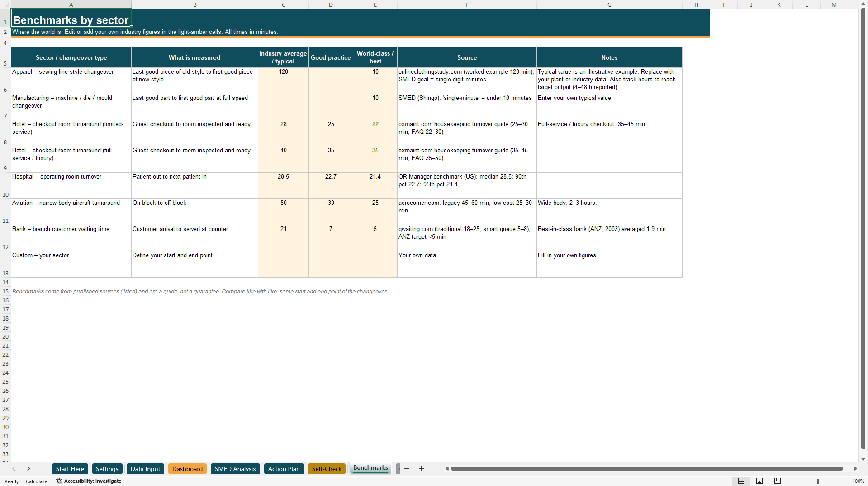This screenshot has width=868, height=486.
Task: Select the Benchmarks sheet tab
Action: point(370,468)
